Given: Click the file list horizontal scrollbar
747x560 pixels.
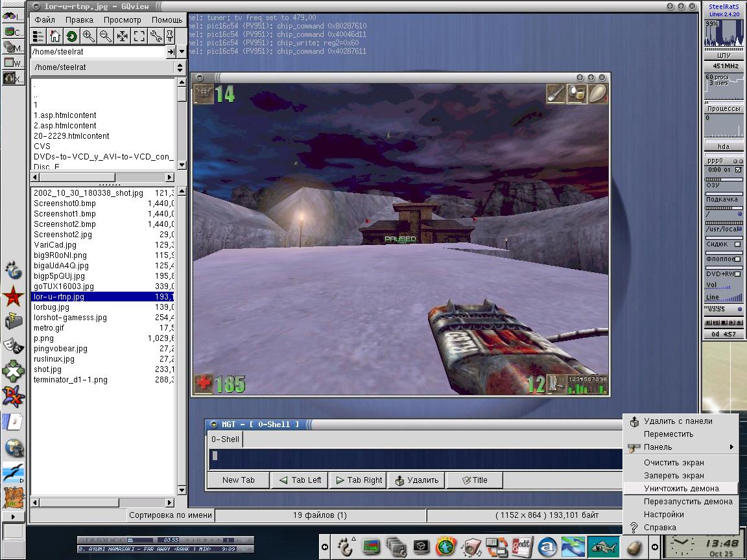Looking at the screenshot, I should click(x=103, y=502).
